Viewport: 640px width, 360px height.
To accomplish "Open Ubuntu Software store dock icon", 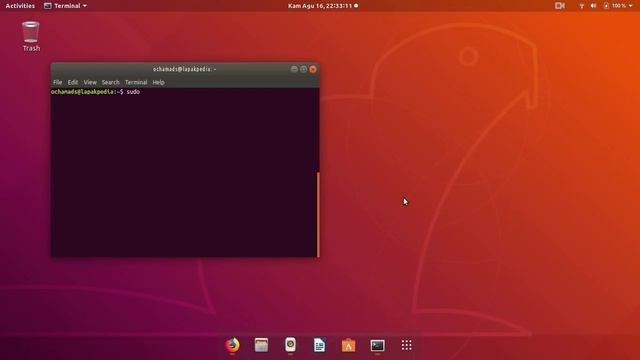I will [x=348, y=345].
